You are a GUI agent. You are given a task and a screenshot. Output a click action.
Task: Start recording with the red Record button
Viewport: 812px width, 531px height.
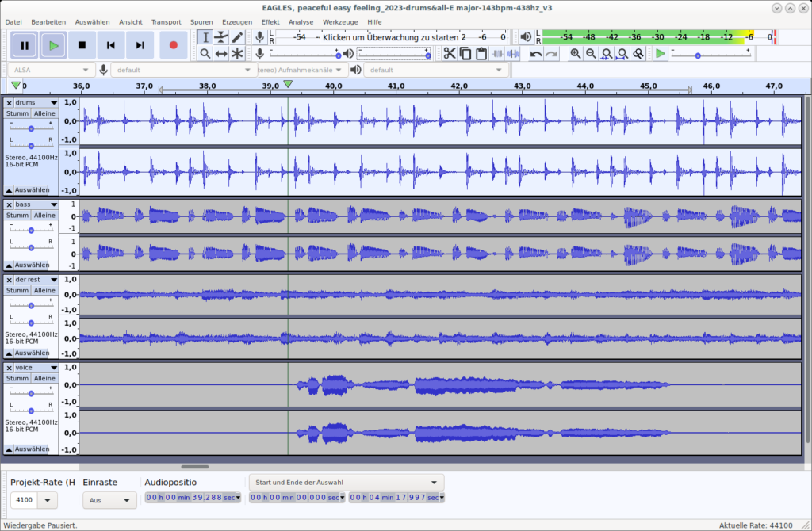(x=174, y=45)
